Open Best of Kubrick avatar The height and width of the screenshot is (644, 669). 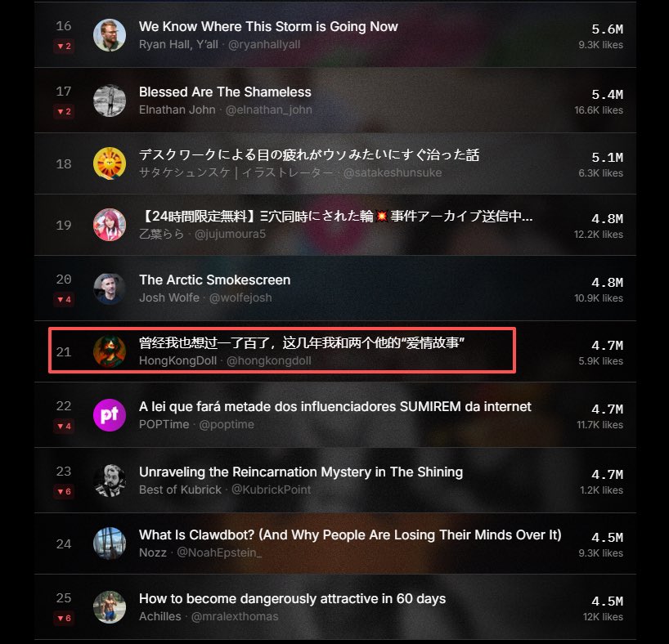click(x=110, y=481)
